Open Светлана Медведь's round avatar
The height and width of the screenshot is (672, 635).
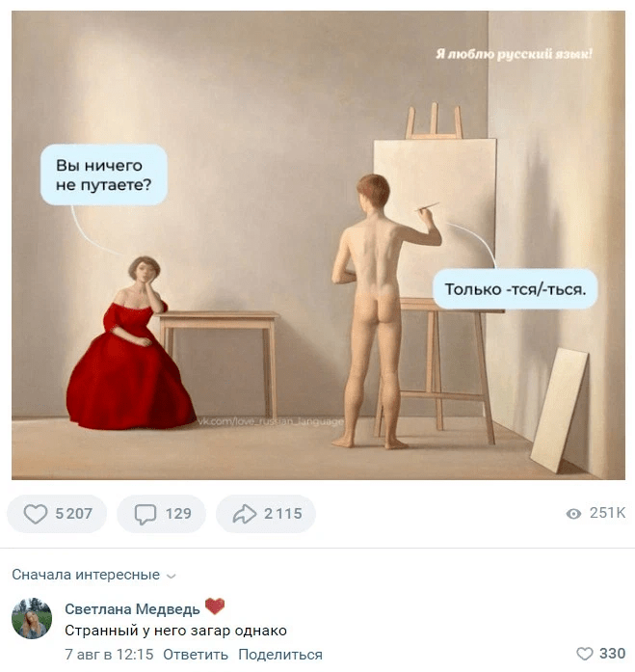click(32, 618)
